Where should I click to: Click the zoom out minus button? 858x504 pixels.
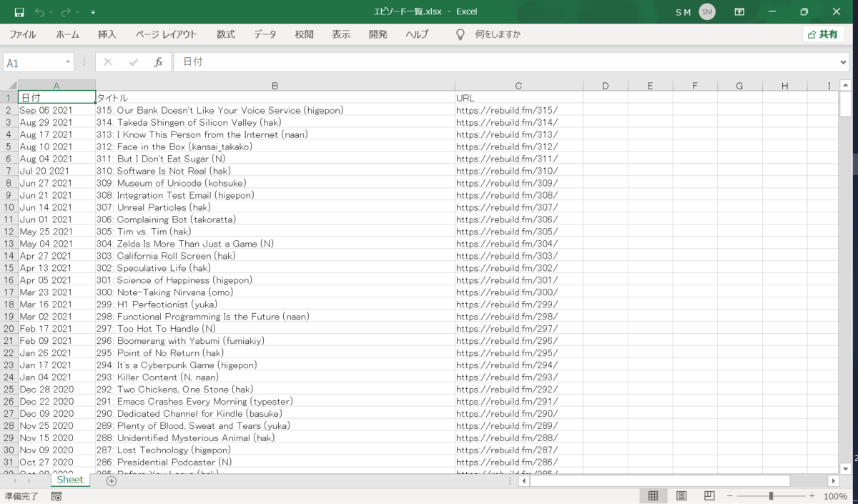coord(730,496)
